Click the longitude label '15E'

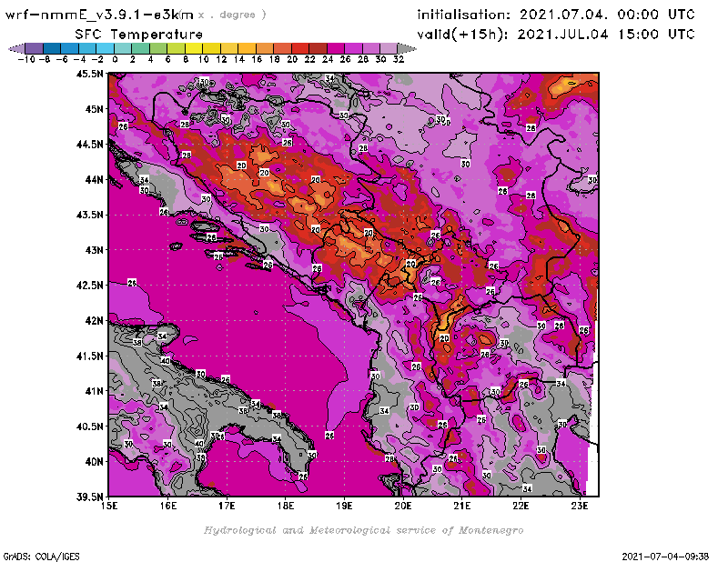pyautogui.click(x=109, y=506)
